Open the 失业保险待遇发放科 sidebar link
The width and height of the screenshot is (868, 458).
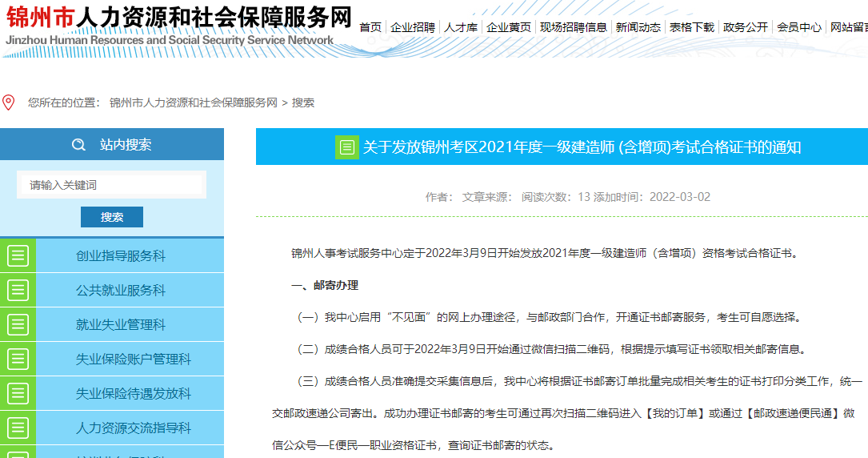point(133,394)
